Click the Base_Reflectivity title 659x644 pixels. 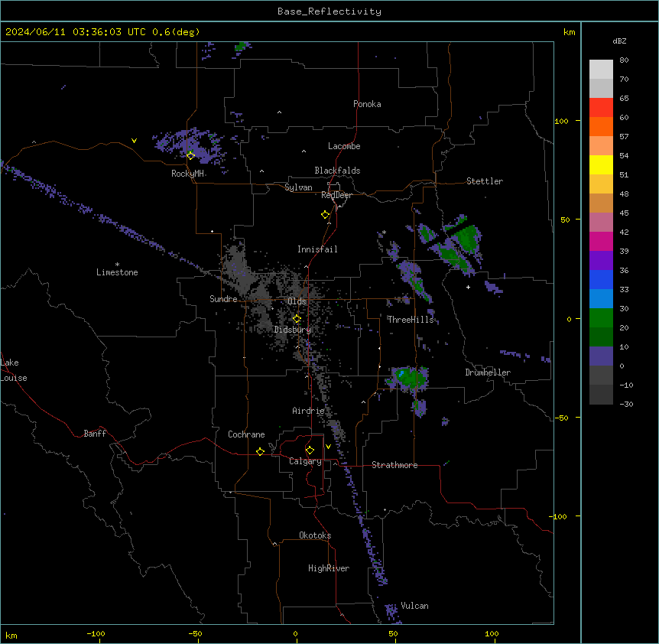point(329,11)
